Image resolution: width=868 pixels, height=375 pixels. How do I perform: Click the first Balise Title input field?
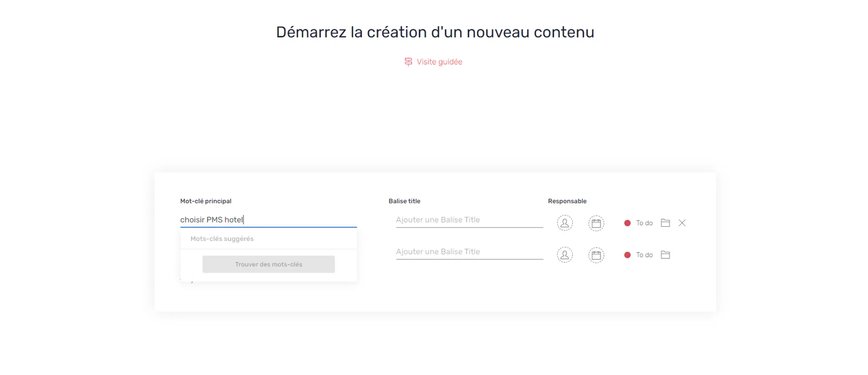point(469,220)
